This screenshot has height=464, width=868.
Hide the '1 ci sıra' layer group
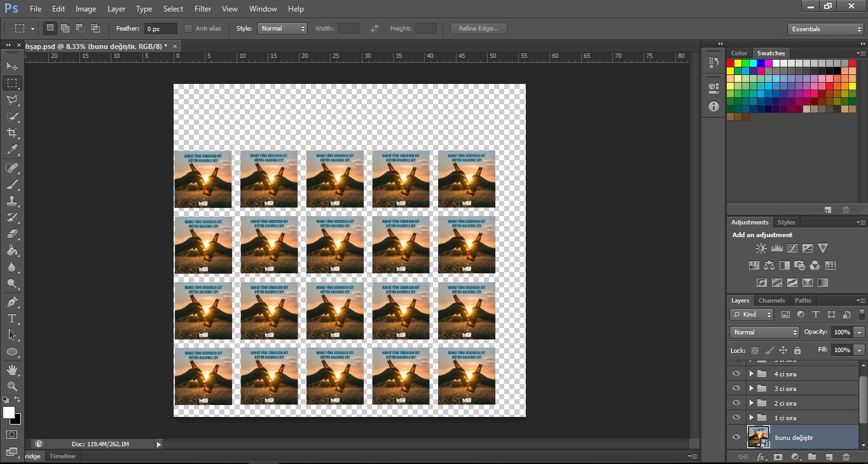point(736,418)
